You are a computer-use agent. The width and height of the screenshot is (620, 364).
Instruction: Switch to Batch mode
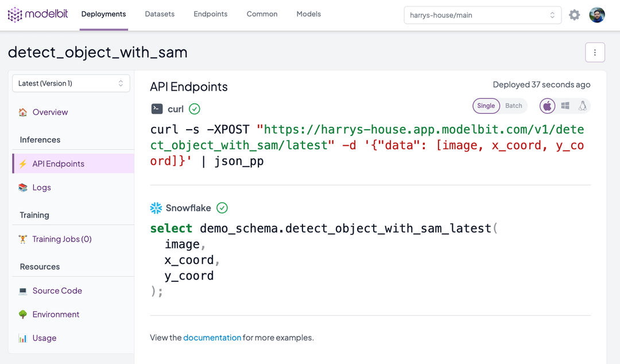(514, 106)
